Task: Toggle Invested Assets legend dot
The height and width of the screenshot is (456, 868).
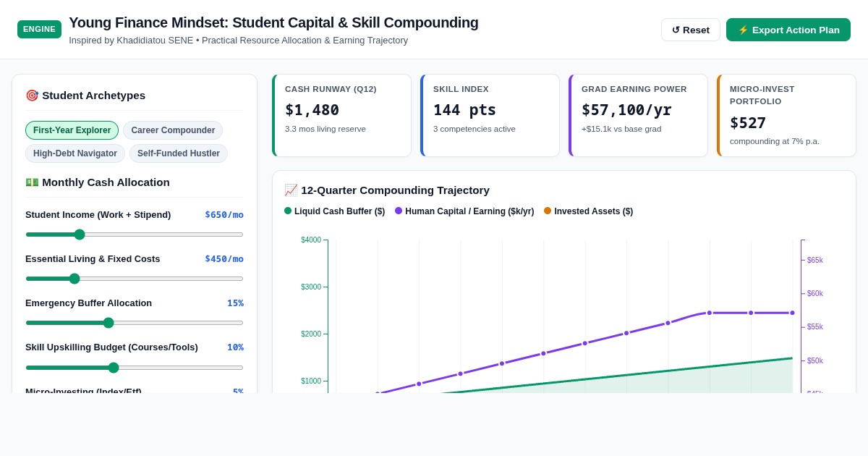Action: pyautogui.click(x=548, y=211)
